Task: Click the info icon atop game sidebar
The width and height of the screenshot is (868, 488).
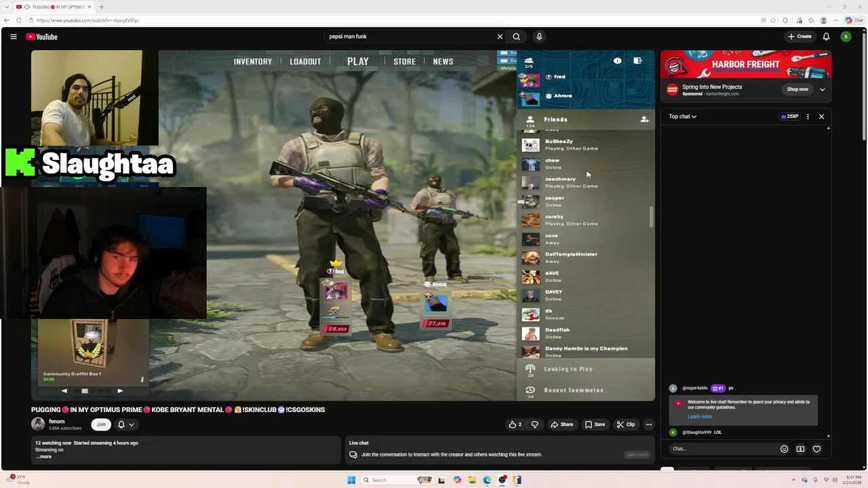Action: pyautogui.click(x=617, y=61)
